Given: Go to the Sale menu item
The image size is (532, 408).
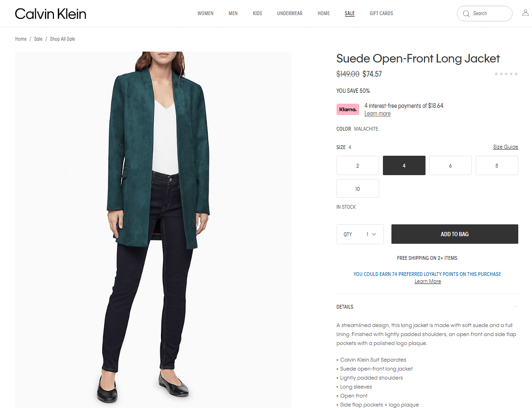Looking at the screenshot, I should point(349,14).
